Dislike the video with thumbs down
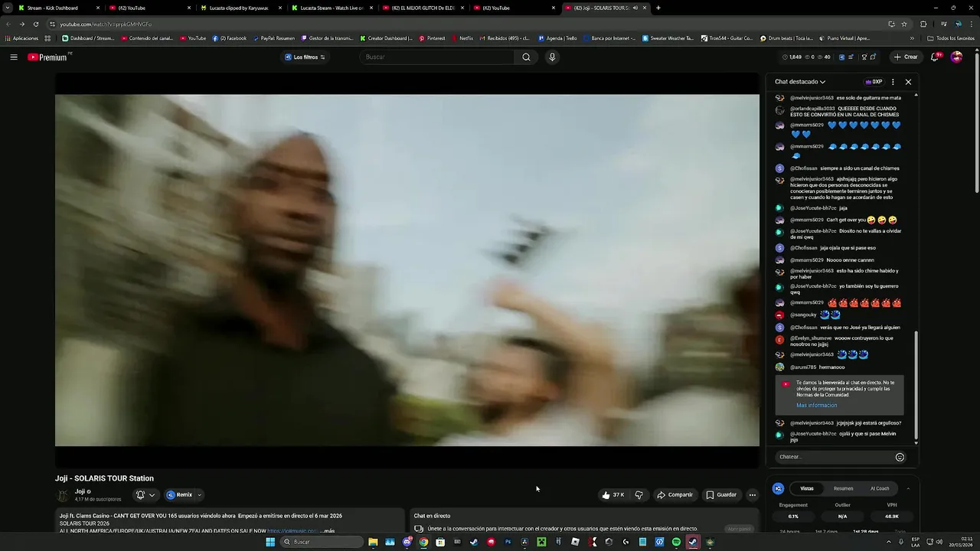Viewport: 980px width, 551px height. click(639, 494)
